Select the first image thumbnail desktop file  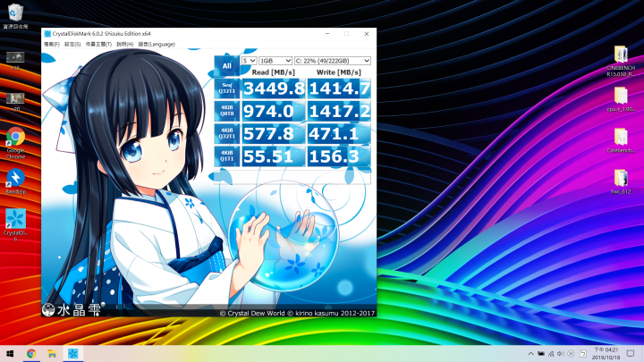tap(15, 61)
